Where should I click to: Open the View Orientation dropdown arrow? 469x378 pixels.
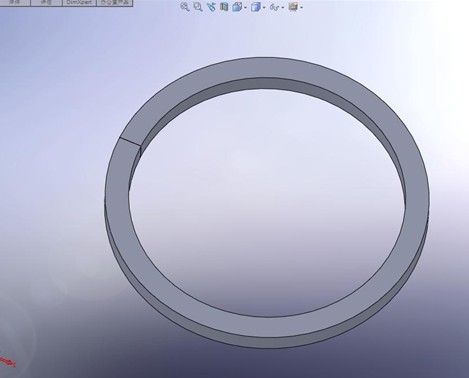(x=245, y=7)
